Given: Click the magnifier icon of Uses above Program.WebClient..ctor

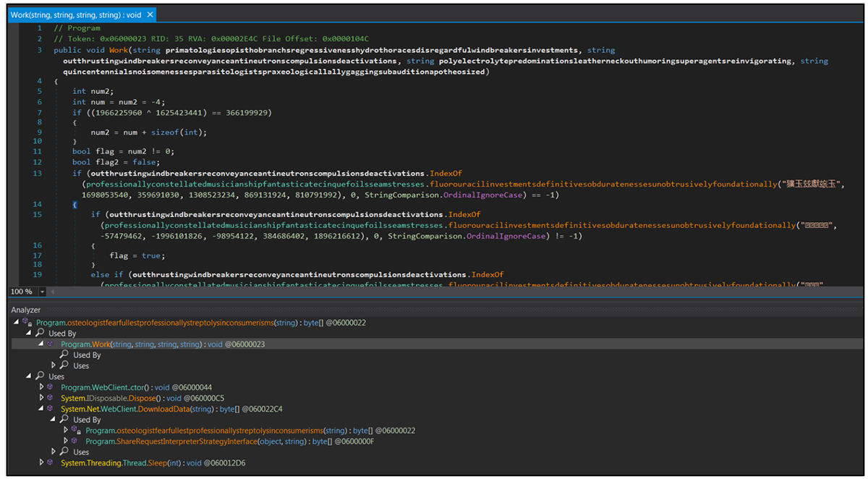Looking at the screenshot, I should point(40,376).
